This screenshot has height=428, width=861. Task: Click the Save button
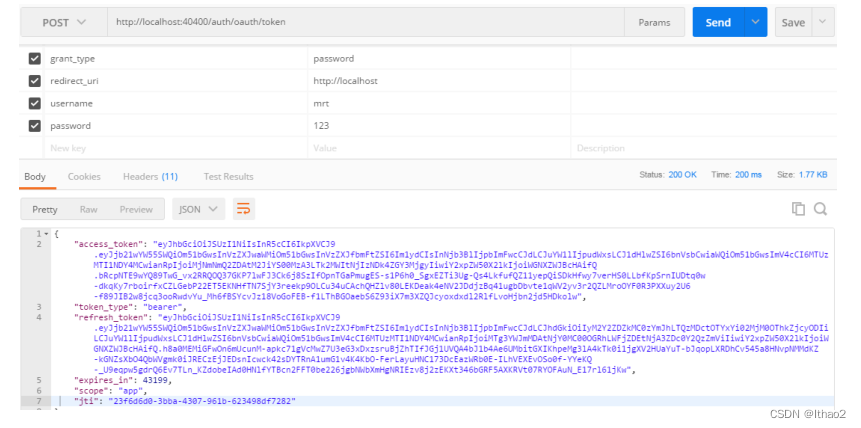click(x=793, y=22)
